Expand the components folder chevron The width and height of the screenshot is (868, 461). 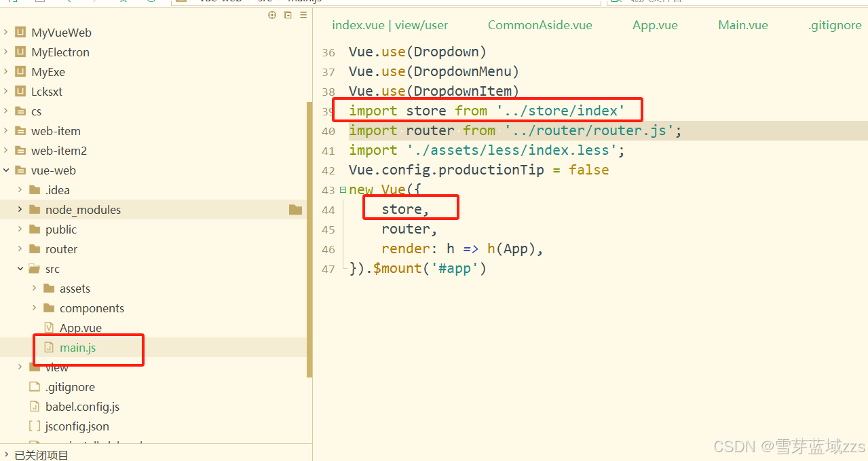pos(35,308)
